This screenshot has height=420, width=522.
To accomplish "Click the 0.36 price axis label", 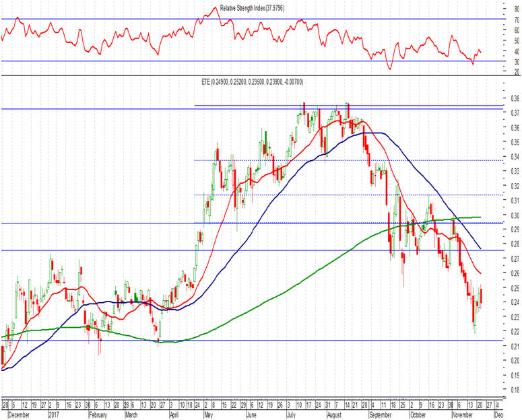I will 515,128.
